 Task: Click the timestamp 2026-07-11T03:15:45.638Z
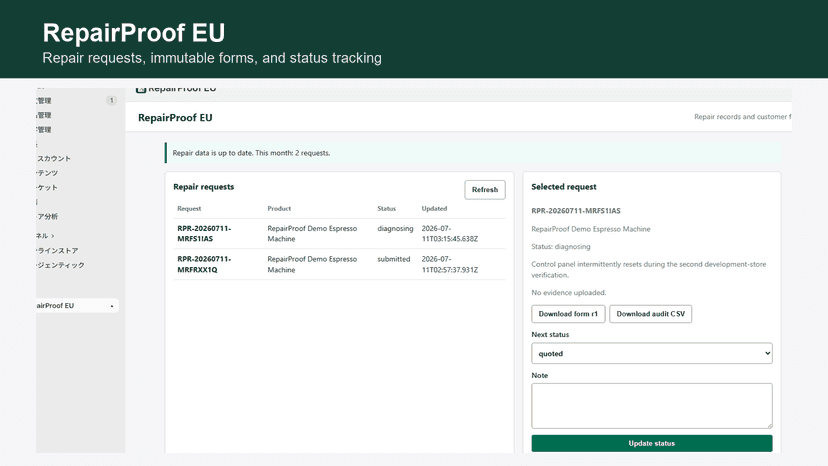(450, 234)
